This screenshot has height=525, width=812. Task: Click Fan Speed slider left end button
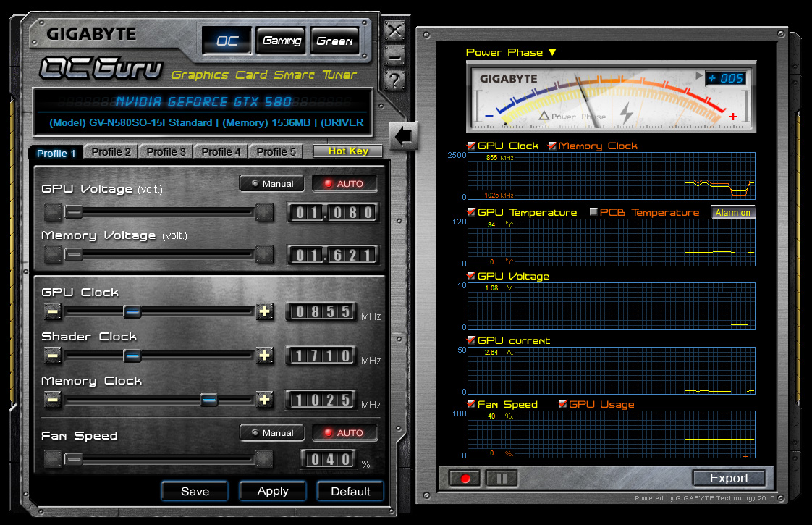click(x=52, y=458)
